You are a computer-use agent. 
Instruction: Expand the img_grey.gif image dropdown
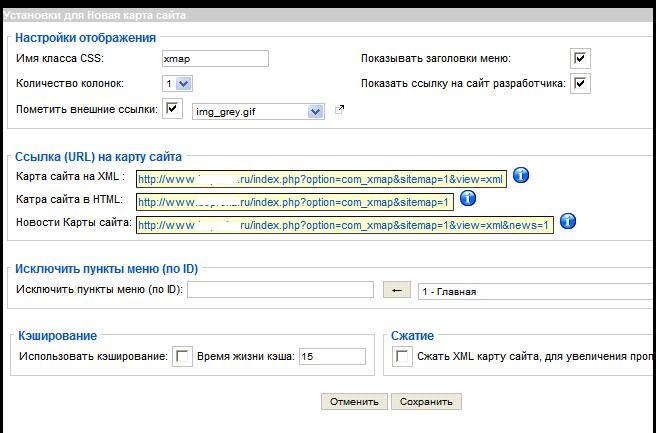tap(315, 112)
